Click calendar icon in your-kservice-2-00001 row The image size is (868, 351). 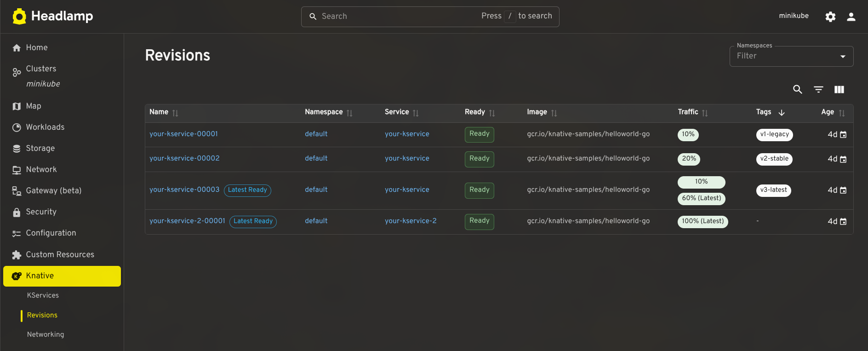843,222
